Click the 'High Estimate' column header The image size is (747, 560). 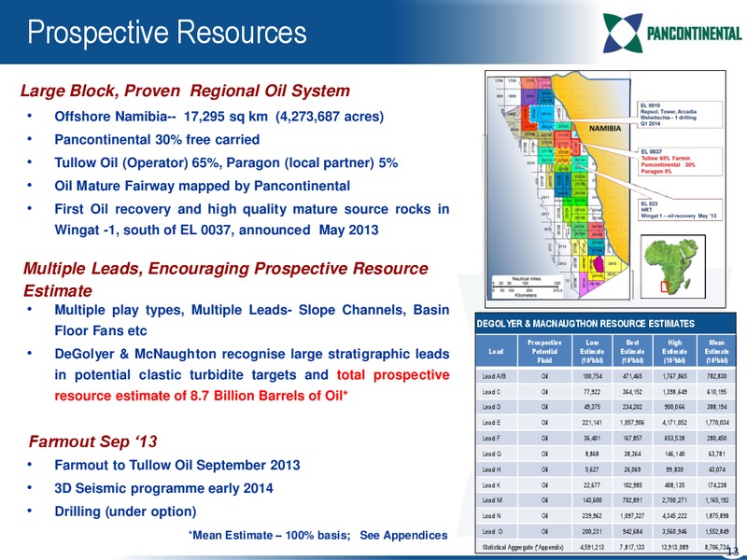click(674, 351)
